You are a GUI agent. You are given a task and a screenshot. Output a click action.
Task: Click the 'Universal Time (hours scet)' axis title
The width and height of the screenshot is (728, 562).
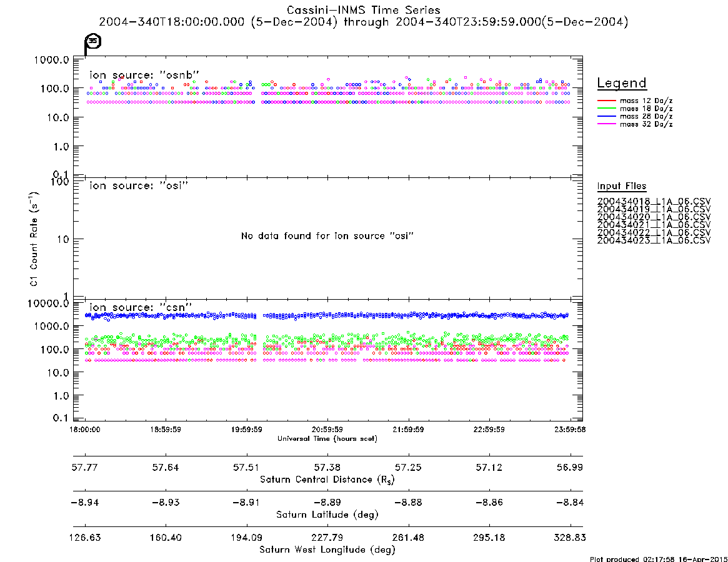pyautogui.click(x=327, y=438)
